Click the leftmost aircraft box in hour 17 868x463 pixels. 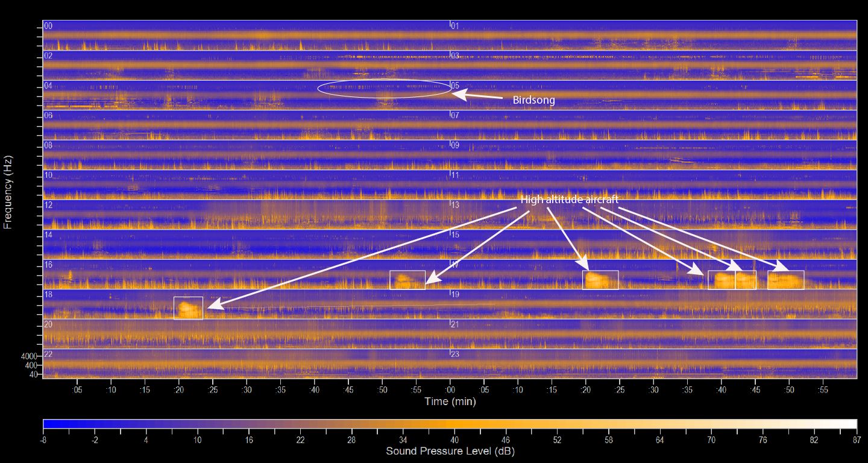tap(600, 280)
